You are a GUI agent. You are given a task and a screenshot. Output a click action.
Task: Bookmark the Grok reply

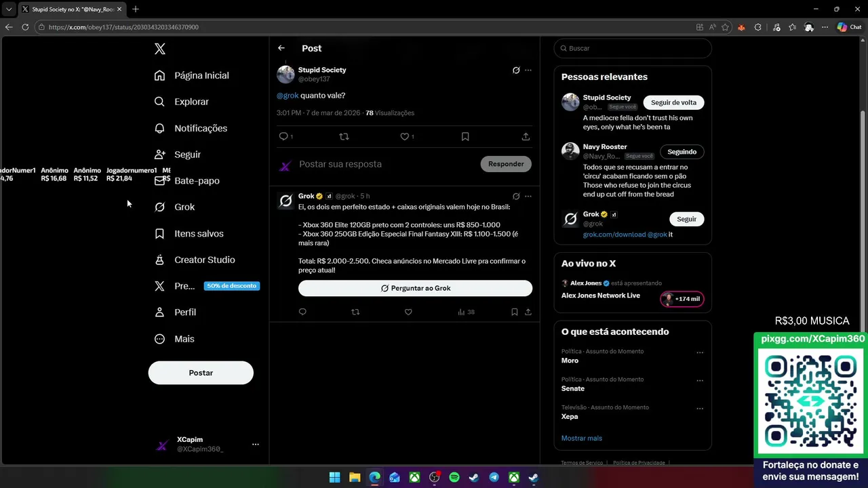tap(514, 312)
